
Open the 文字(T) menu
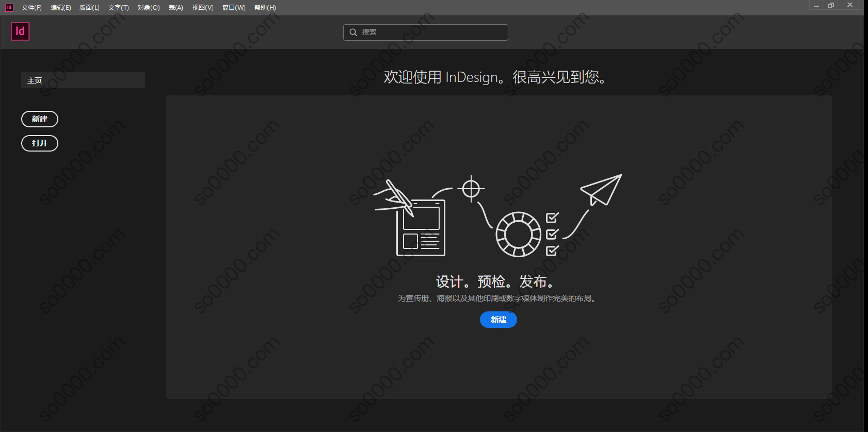119,8
